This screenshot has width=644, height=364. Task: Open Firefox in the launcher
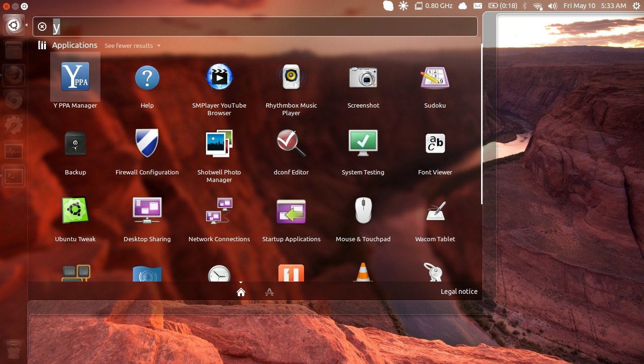[14, 75]
